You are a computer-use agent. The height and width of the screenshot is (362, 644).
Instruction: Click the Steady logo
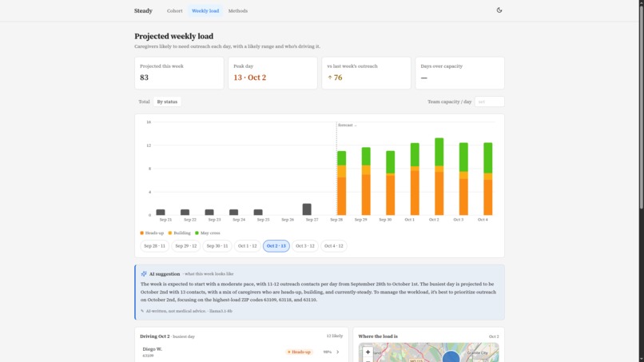point(143,10)
